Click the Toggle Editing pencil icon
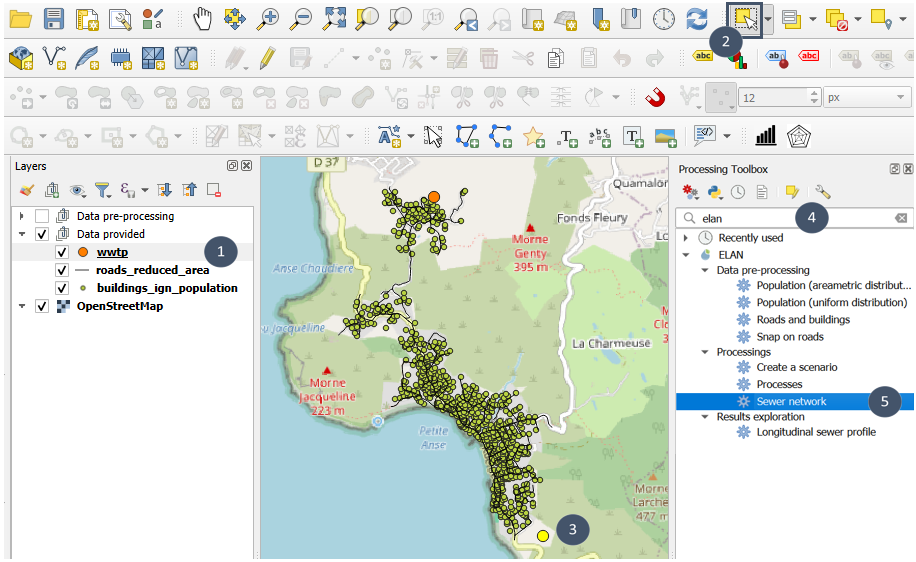Image resolution: width=916 pixels, height=562 pixels. tap(266, 58)
